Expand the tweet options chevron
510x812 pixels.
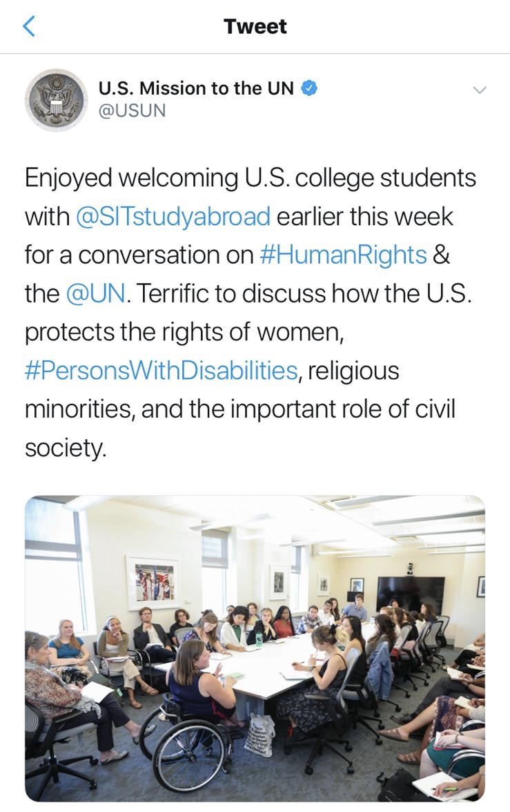pyautogui.click(x=478, y=90)
